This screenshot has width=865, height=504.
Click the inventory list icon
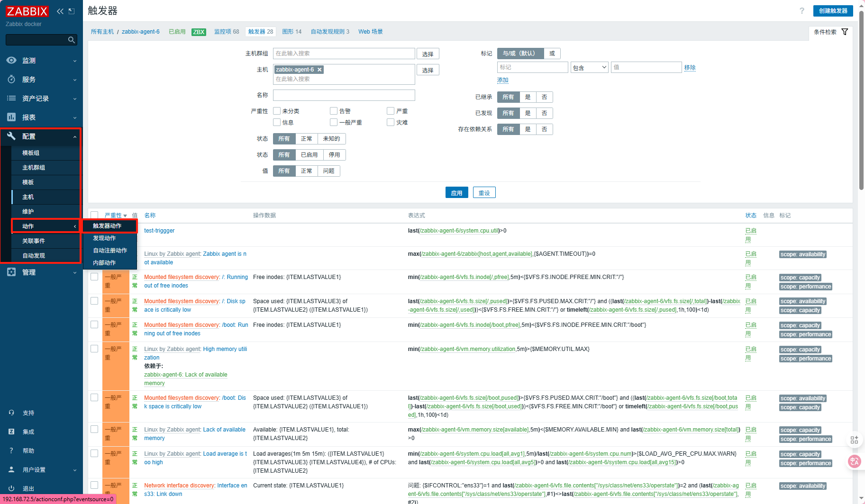point(11,98)
